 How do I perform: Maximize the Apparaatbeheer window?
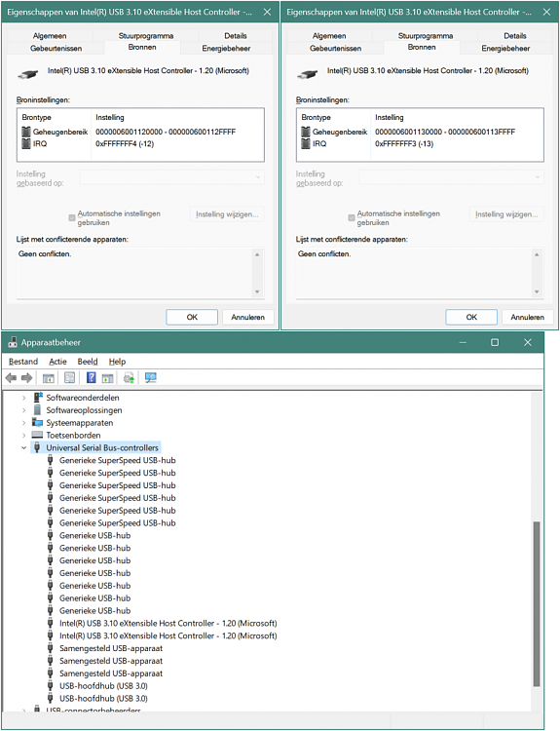point(495,342)
